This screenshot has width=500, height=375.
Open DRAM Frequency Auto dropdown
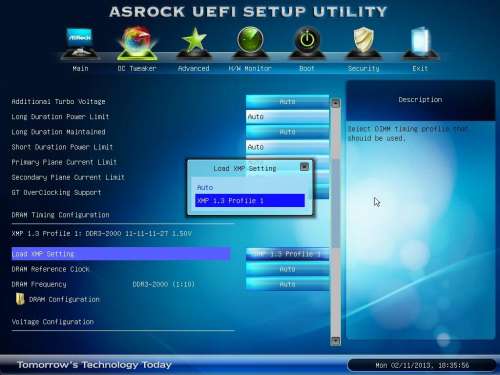(x=287, y=284)
